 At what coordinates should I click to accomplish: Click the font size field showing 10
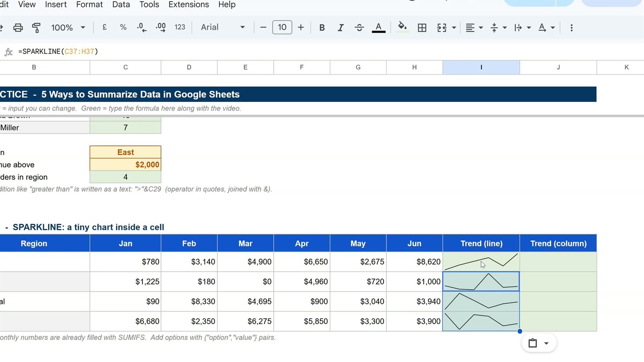click(282, 27)
